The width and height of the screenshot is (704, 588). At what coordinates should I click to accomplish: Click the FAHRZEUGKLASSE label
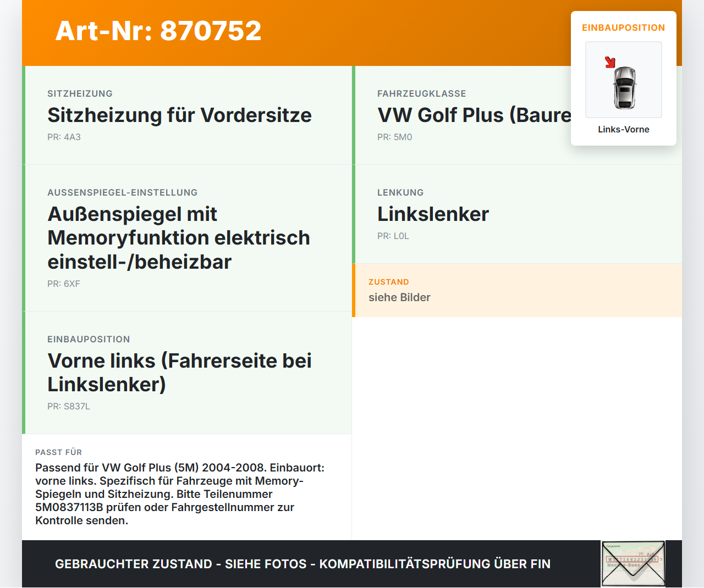tap(421, 93)
